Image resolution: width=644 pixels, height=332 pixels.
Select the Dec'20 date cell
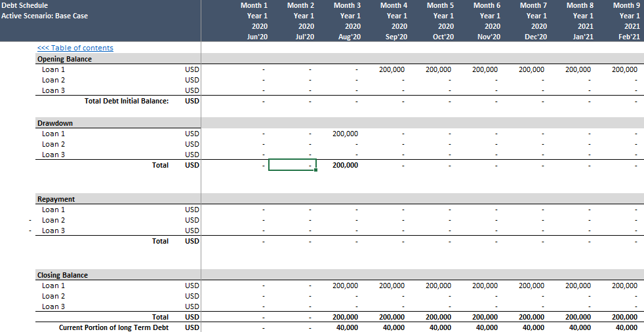(537, 37)
